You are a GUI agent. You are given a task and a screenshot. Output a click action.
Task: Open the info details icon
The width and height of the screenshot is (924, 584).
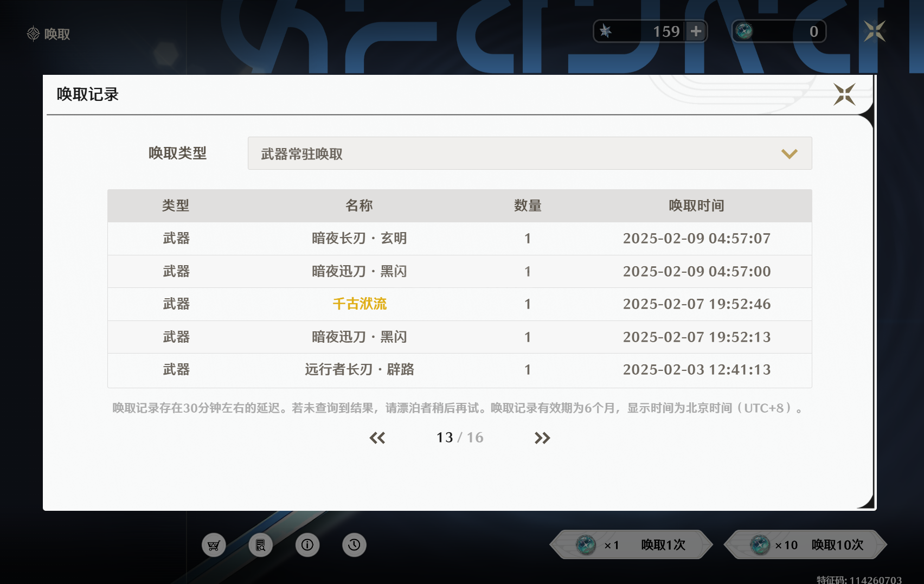coord(307,545)
